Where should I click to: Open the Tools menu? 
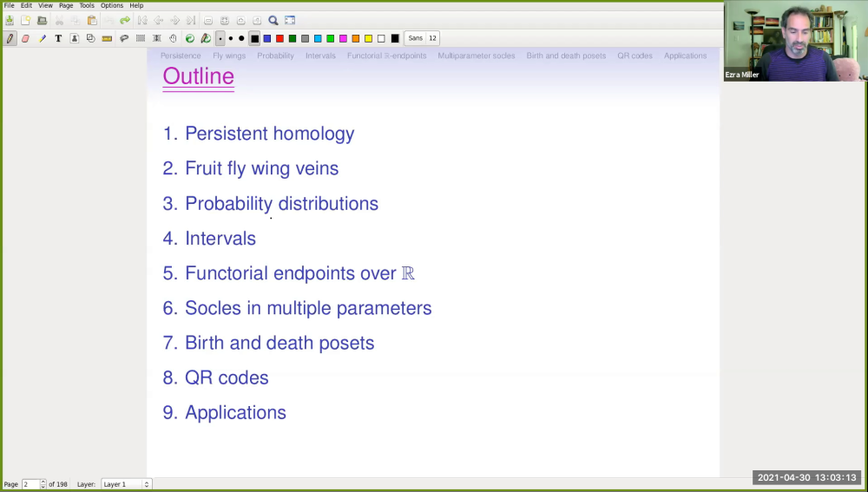[x=86, y=5]
